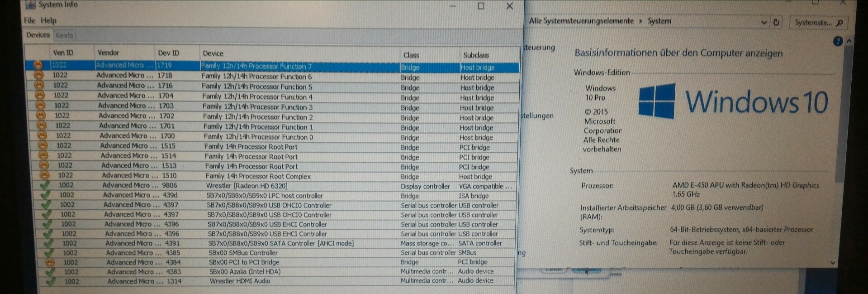The width and height of the screenshot is (868, 294).
Task: Select the SB7x0/SB8x0/SB9x0 LPC host controller cell
Action: (302, 196)
